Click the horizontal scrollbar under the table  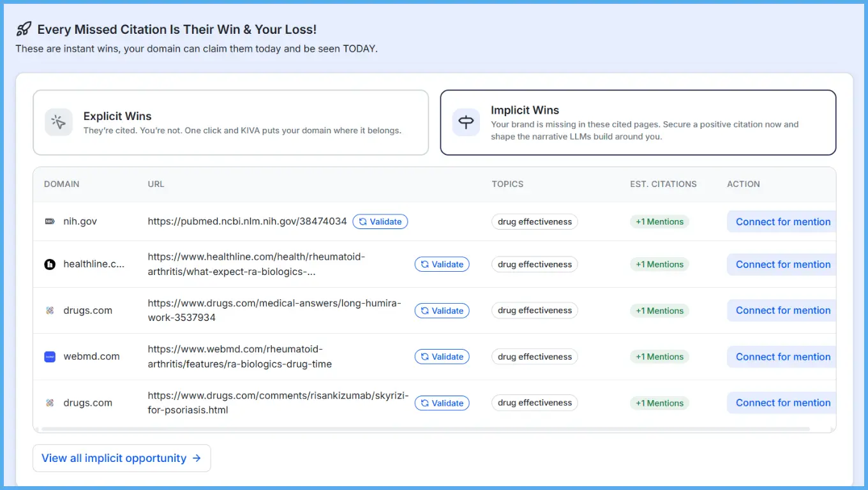pyautogui.click(x=421, y=429)
